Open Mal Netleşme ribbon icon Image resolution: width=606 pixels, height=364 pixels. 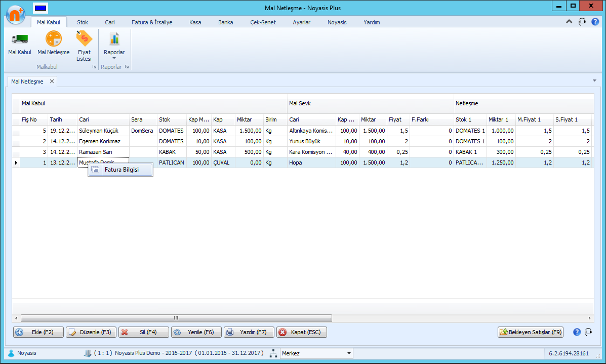point(53,39)
